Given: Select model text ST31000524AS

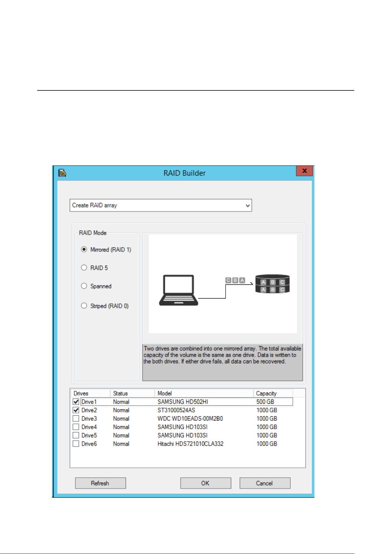Looking at the screenshot, I should pos(176,410).
